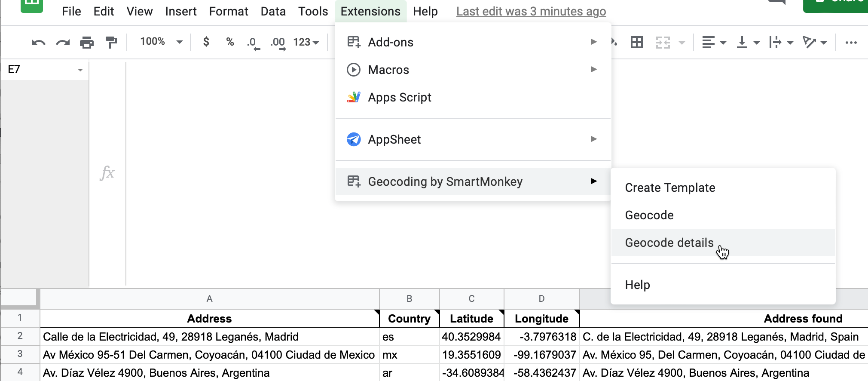Click the Latitude value 40.3529984

coord(472,337)
